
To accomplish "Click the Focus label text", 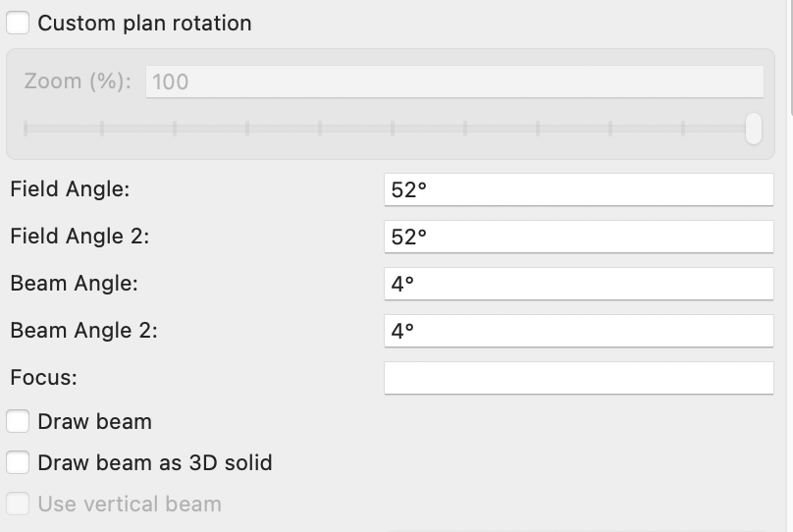I will (x=43, y=378).
